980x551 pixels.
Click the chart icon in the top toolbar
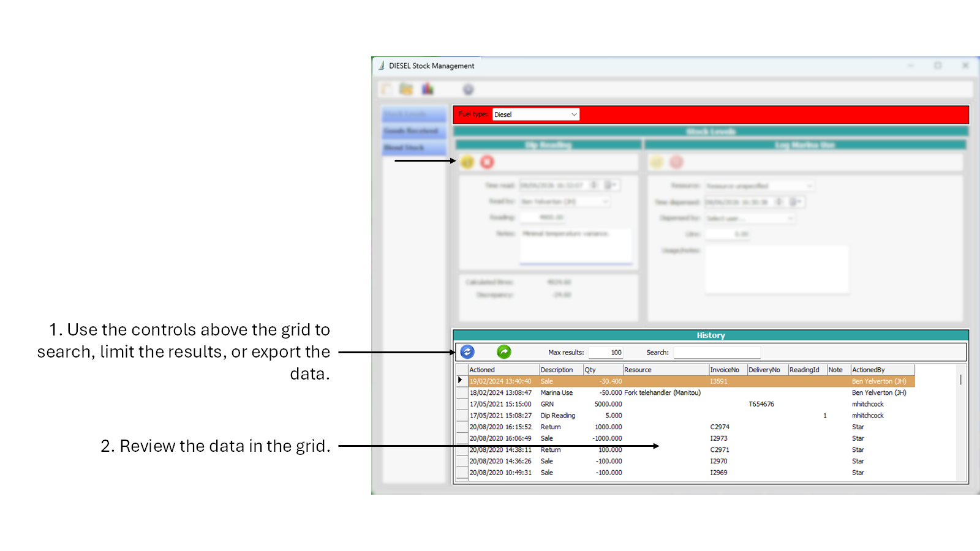point(428,89)
